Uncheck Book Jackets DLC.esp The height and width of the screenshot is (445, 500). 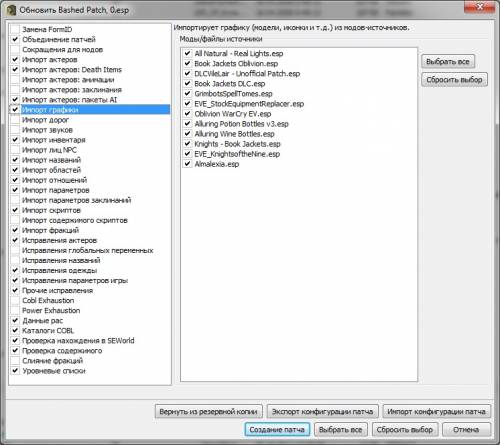click(x=187, y=84)
